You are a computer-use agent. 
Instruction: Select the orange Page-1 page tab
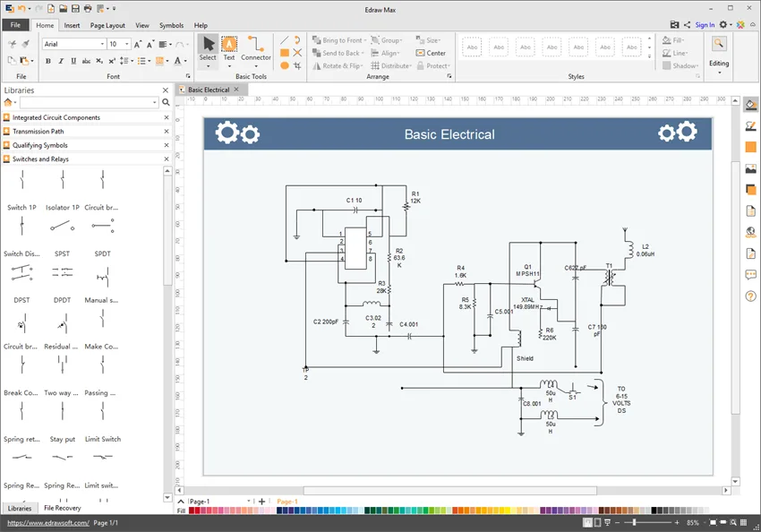click(287, 502)
